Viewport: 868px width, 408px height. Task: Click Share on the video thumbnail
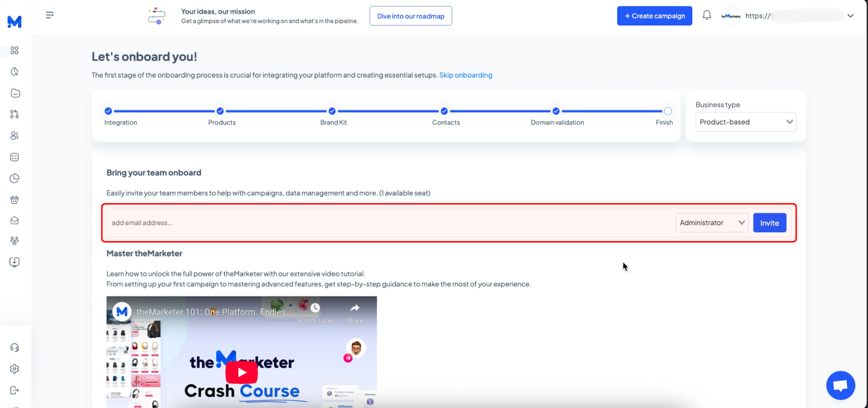[354, 313]
